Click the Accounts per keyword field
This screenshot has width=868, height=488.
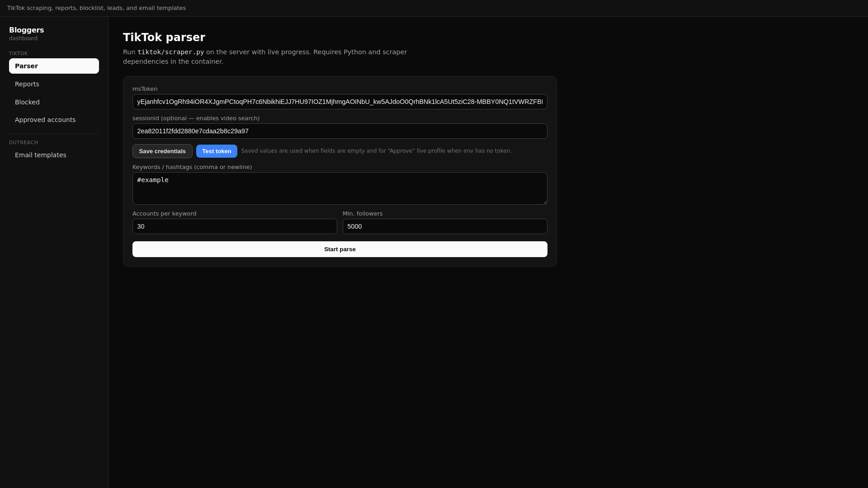click(235, 226)
